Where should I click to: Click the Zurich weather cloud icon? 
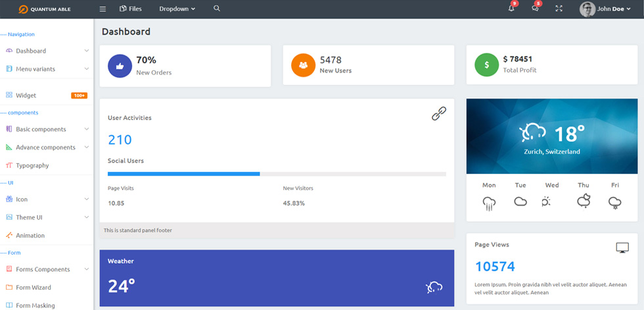tap(533, 134)
